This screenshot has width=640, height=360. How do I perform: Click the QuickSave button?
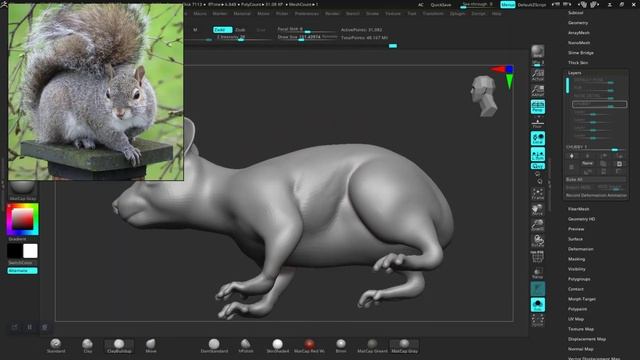[441, 5]
